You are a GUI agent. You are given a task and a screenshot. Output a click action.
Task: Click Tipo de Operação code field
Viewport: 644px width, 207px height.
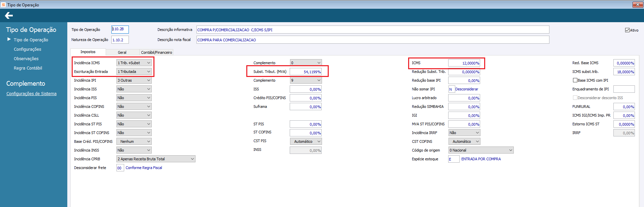120,30
